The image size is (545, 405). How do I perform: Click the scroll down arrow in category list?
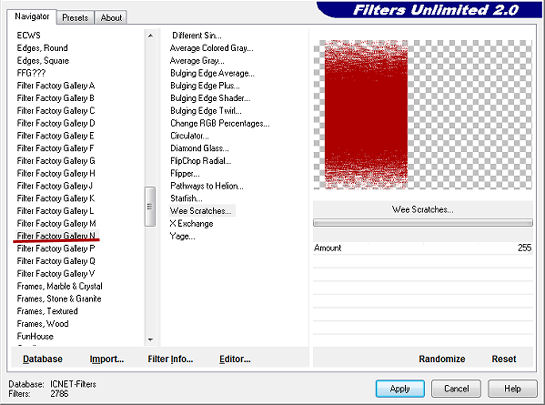pos(150,340)
